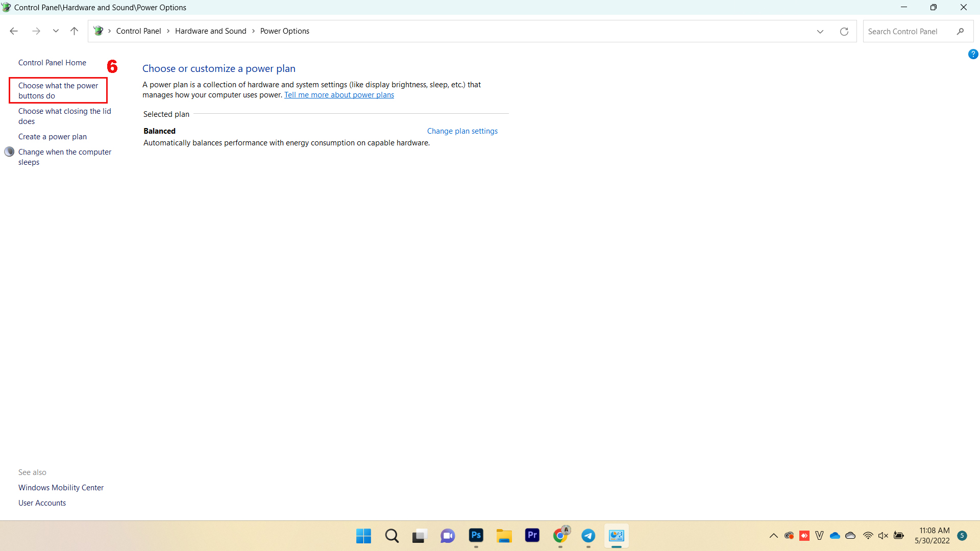Click Tell me more about power plans
Screen dimensions: 980x551
tap(338, 94)
